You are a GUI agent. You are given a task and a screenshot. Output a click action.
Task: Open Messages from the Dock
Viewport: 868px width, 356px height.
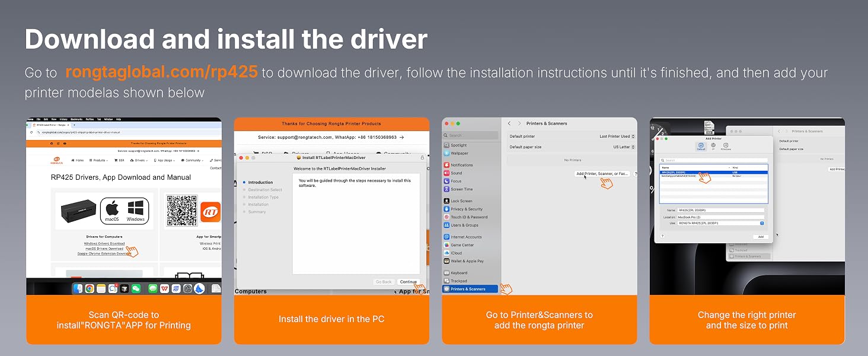click(152, 288)
